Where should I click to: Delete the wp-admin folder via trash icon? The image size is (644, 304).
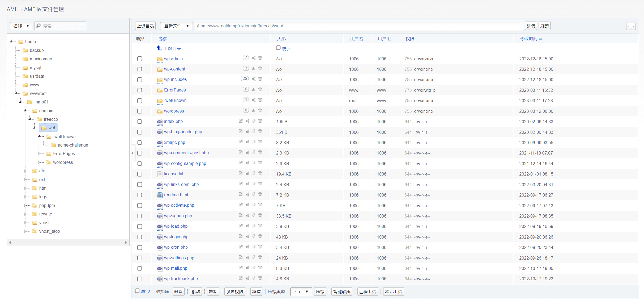(x=260, y=58)
